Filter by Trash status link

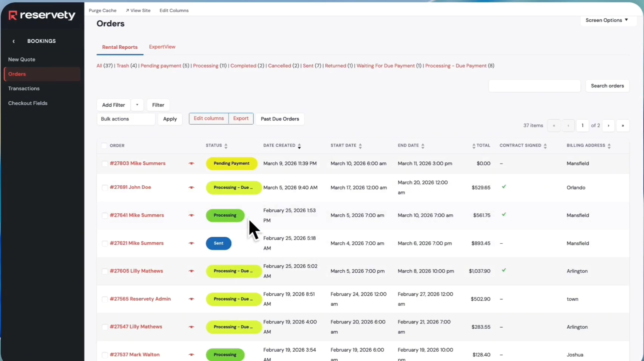tap(123, 66)
